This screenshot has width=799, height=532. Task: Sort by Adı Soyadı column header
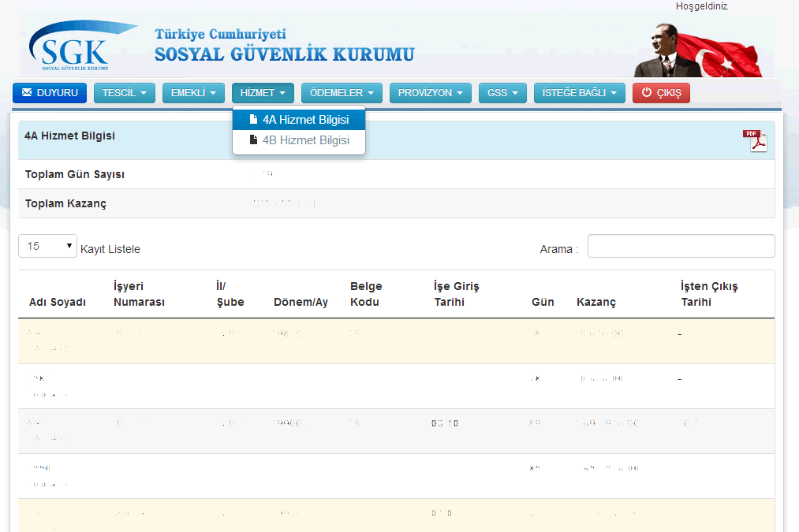click(x=58, y=302)
